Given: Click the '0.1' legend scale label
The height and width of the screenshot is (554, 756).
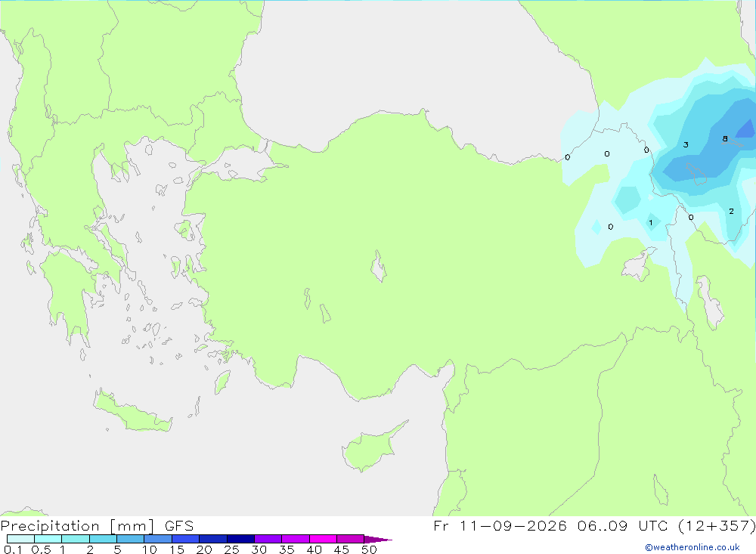Looking at the screenshot, I should (13, 549).
